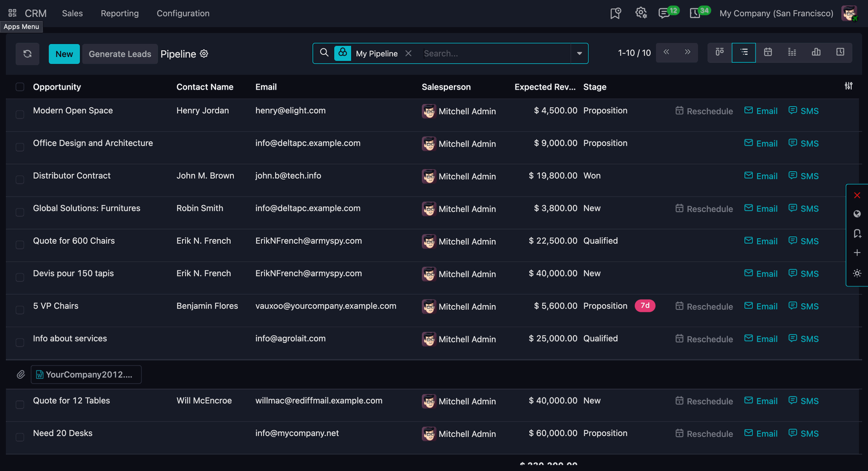The width and height of the screenshot is (868, 471).
Task: Select the List view icon
Action: [x=744, y=52]
